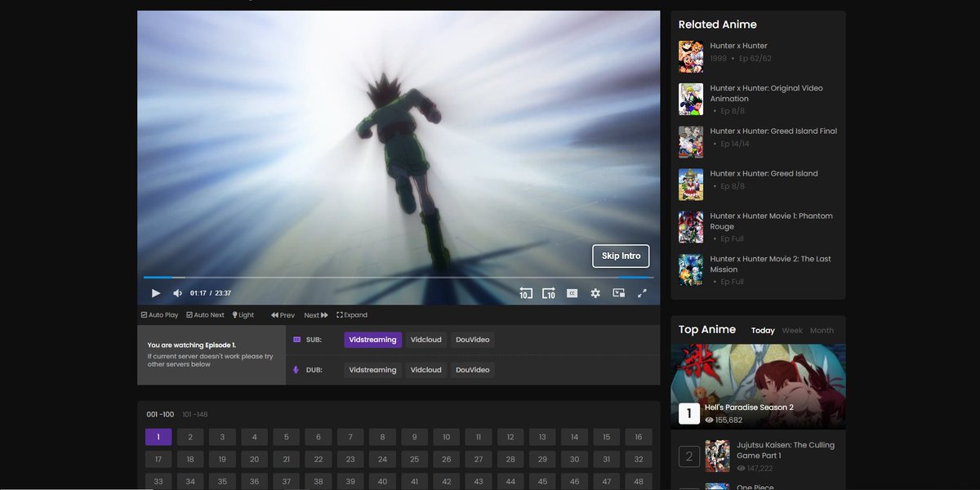Viewport: 980px width, 490px height.
Task: Click Expand to enlarge the player
Action: [x=352, y=315]
